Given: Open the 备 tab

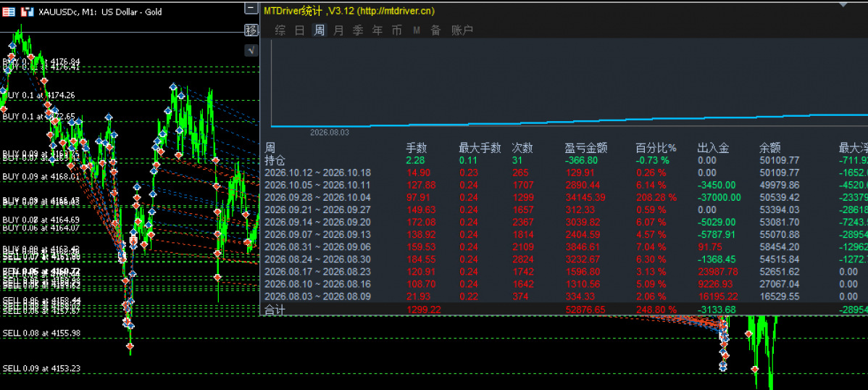Looking at the screenshot, I should click(x=435, y=30).
